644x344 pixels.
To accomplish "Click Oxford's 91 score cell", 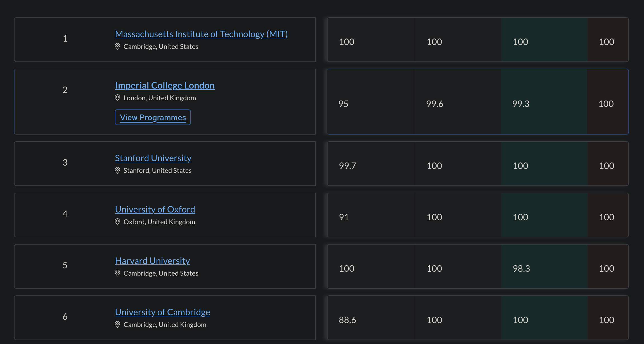I will click(344, 217).
